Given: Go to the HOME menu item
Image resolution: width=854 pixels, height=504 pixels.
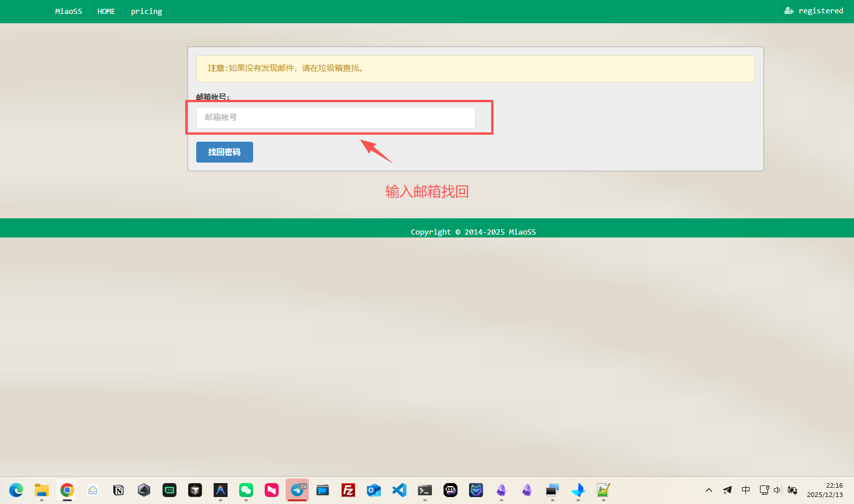Looking at the screenshot, I should [106, 12].
